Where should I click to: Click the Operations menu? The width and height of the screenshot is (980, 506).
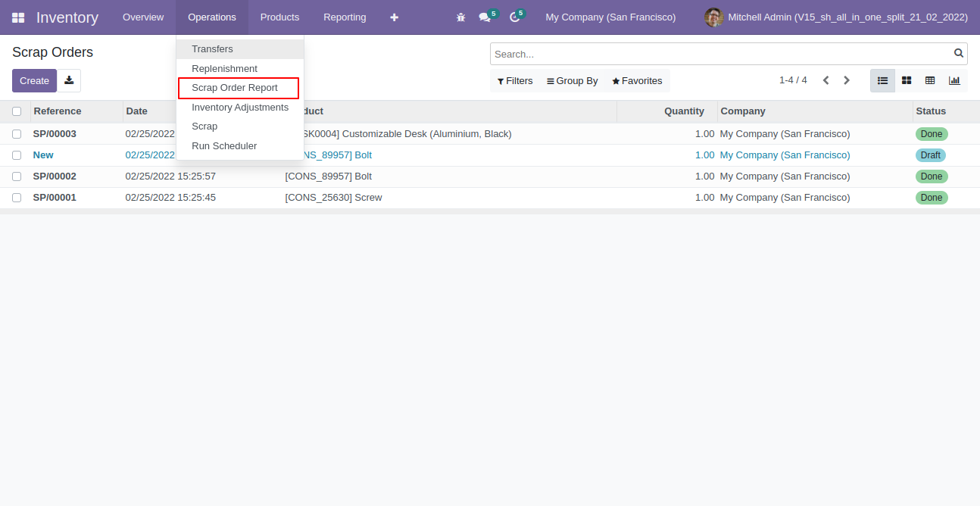pyautogui.click(x=212, y=17)
